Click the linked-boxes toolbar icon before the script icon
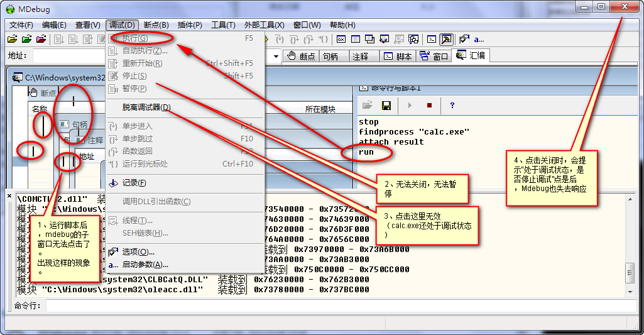The width and height of the screenshot is (644, 335). (413, 40)
